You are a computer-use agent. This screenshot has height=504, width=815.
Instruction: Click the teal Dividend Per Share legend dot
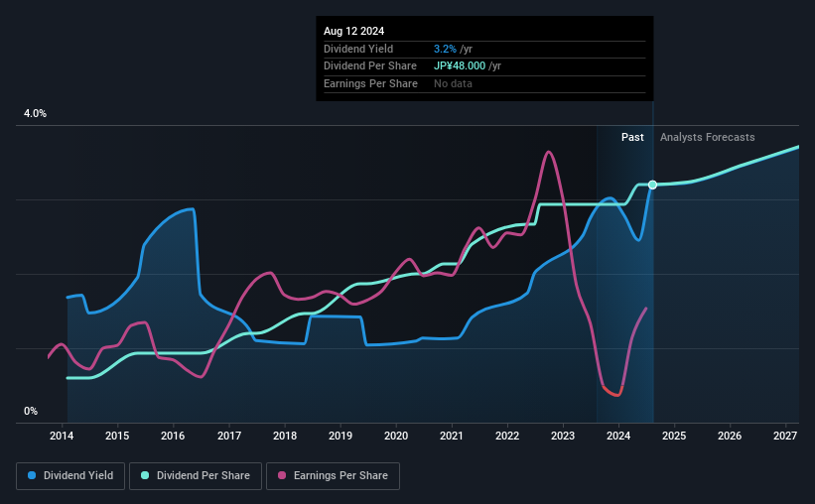point(145,475)
